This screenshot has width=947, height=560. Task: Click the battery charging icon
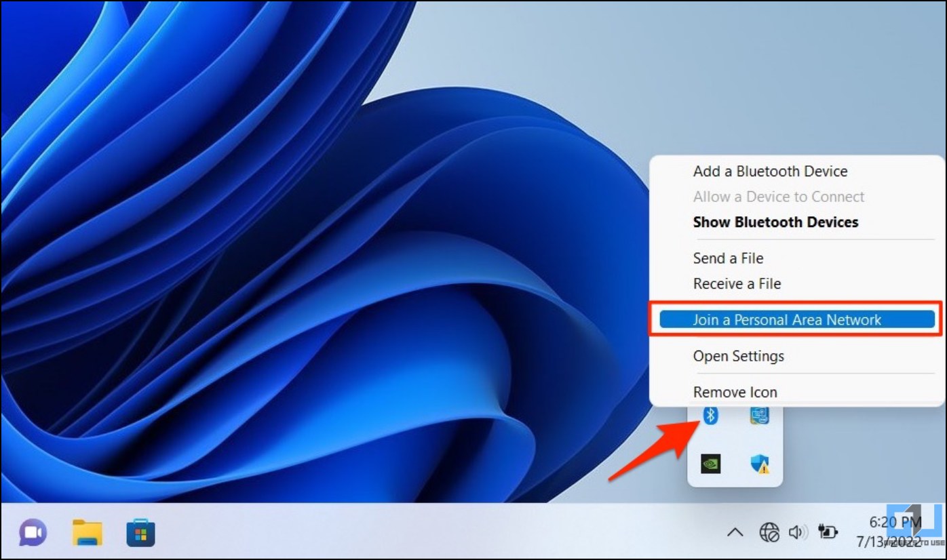pyautogui.click(x=828, y=532)
